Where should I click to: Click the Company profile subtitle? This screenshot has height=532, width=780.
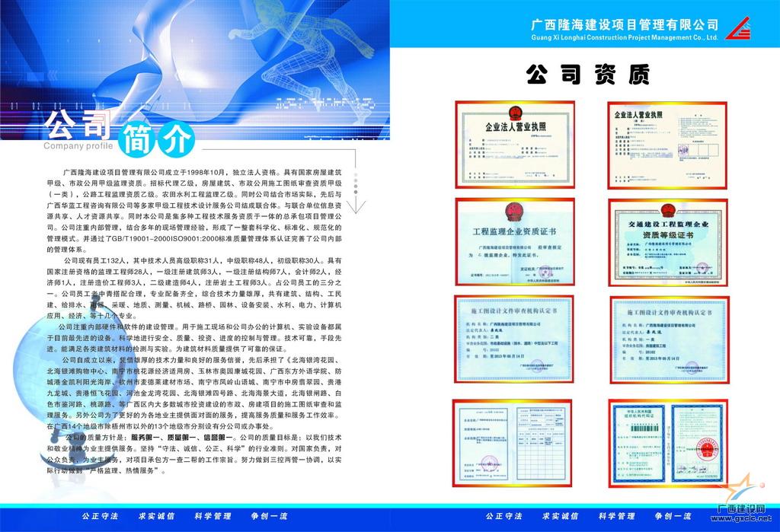[x=78, y=145]
